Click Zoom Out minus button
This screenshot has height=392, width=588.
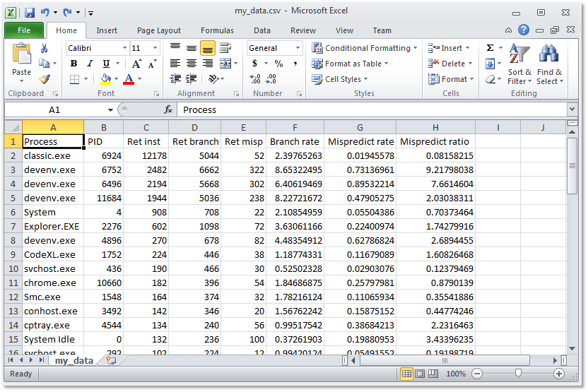[x=477, y=374]
